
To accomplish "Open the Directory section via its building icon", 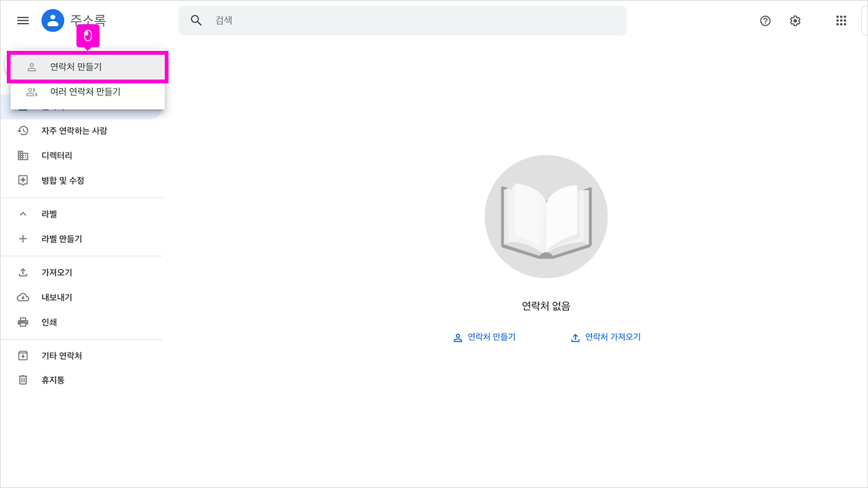I will (22, 155).
